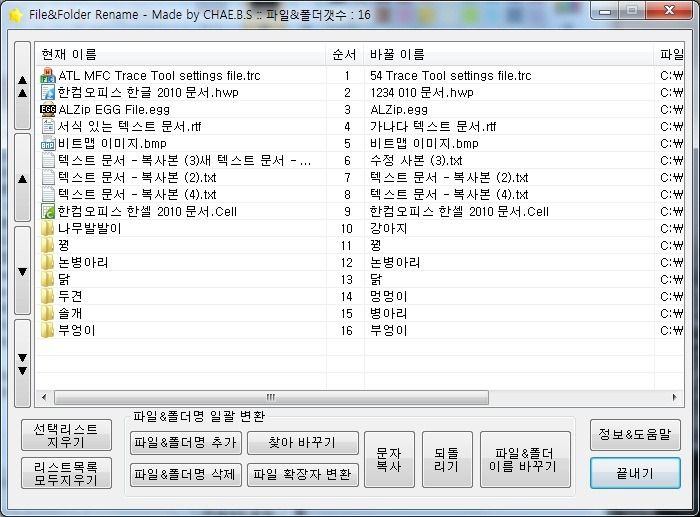
Task: Click the 되돌리기 undo button
Action: [447, 459]
